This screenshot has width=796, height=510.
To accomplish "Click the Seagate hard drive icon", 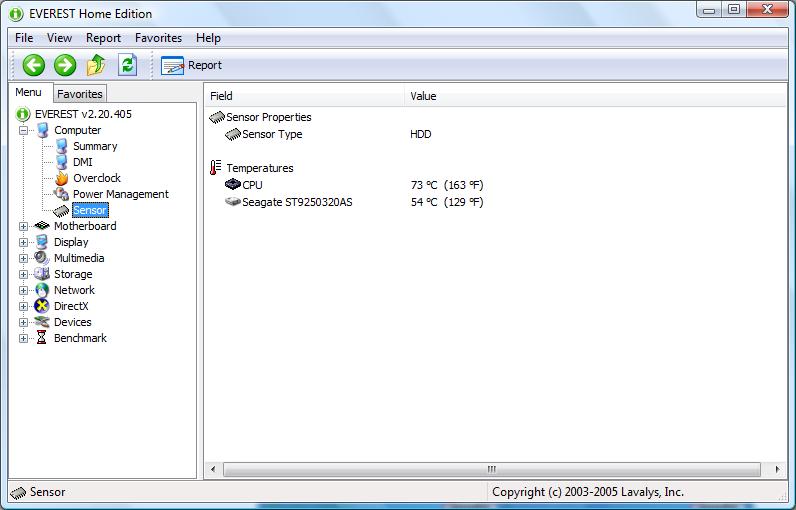I will click(233, 201).
